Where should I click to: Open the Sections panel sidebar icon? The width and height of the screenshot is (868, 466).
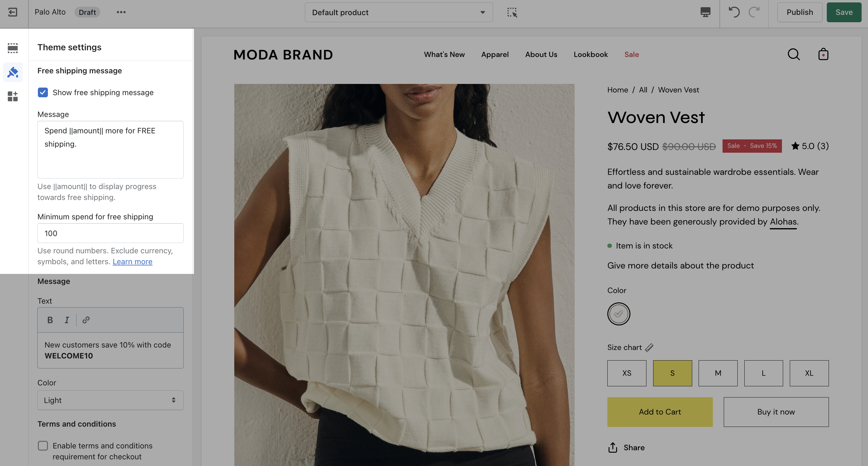click(13, 48)
